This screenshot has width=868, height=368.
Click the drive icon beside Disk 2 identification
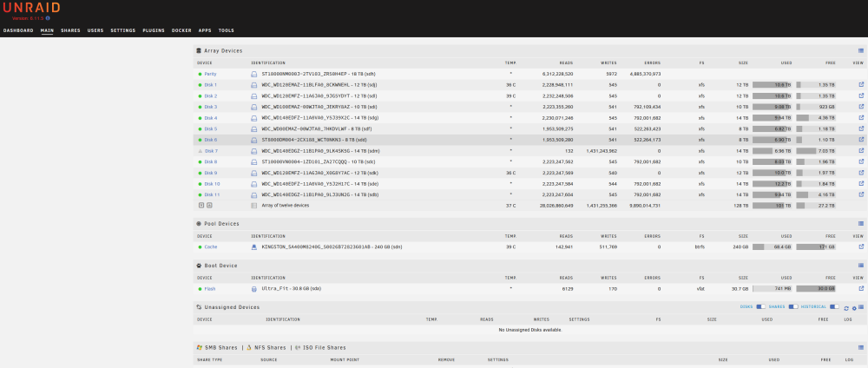[x=254, y=95]
